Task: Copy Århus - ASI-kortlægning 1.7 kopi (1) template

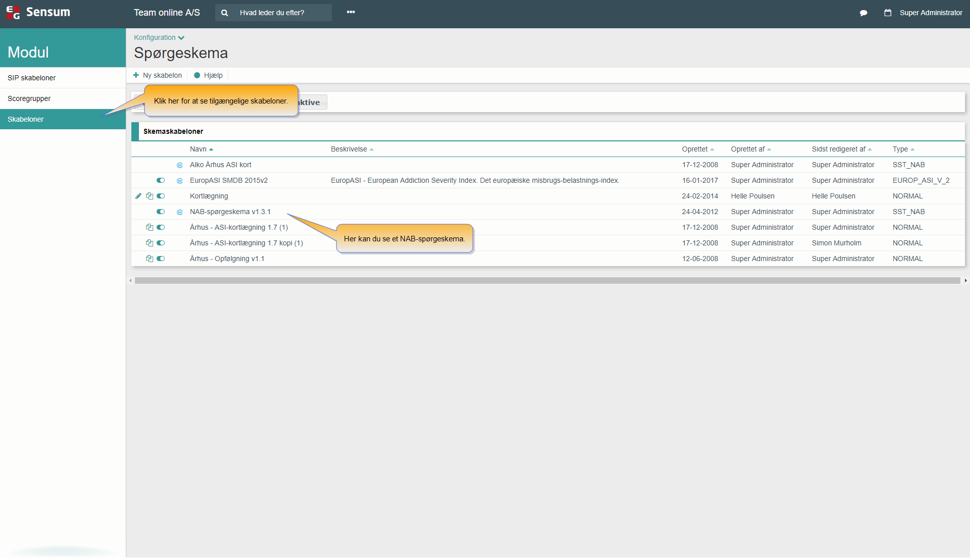Action: 150,243
